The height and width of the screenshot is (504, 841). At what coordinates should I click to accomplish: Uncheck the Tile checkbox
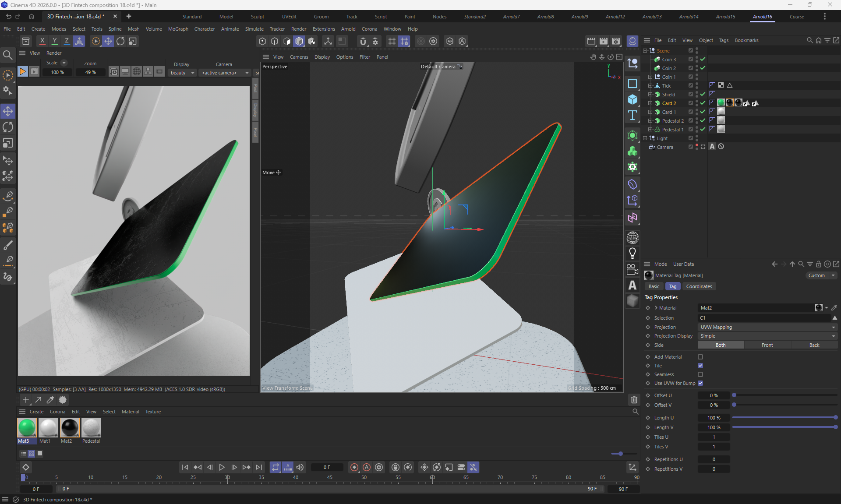click(700, 366)
